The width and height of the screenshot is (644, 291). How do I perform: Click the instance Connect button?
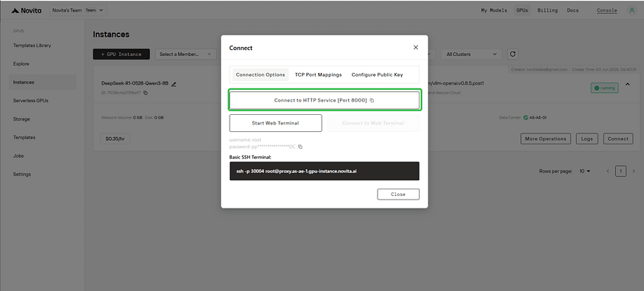pyautogui.click(x=618, y=139)
